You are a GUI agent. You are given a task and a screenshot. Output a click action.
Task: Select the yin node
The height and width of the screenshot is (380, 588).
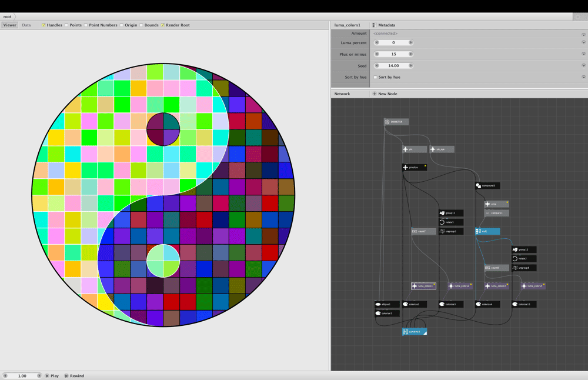tap(415, 149)
